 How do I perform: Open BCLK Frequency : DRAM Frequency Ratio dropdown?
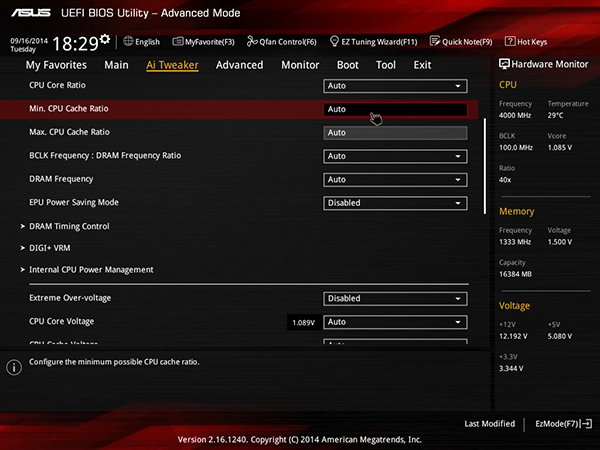click(x=395, y=157)
